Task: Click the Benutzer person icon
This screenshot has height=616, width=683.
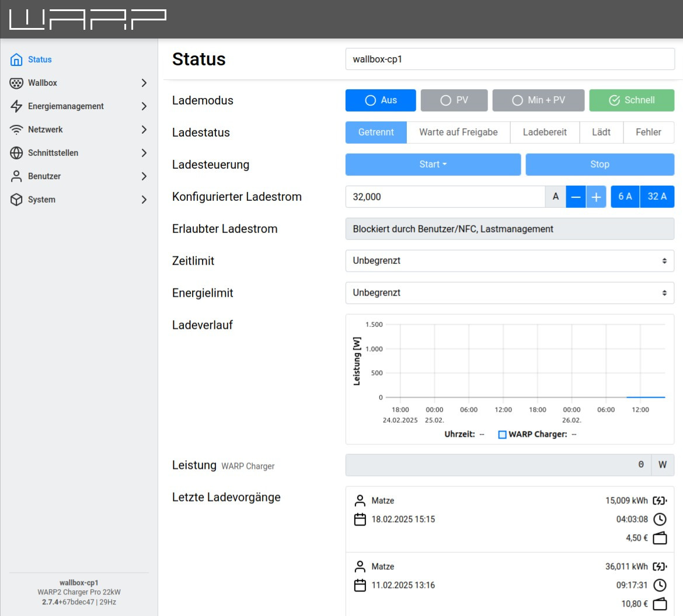Action: tap(16, 176)
